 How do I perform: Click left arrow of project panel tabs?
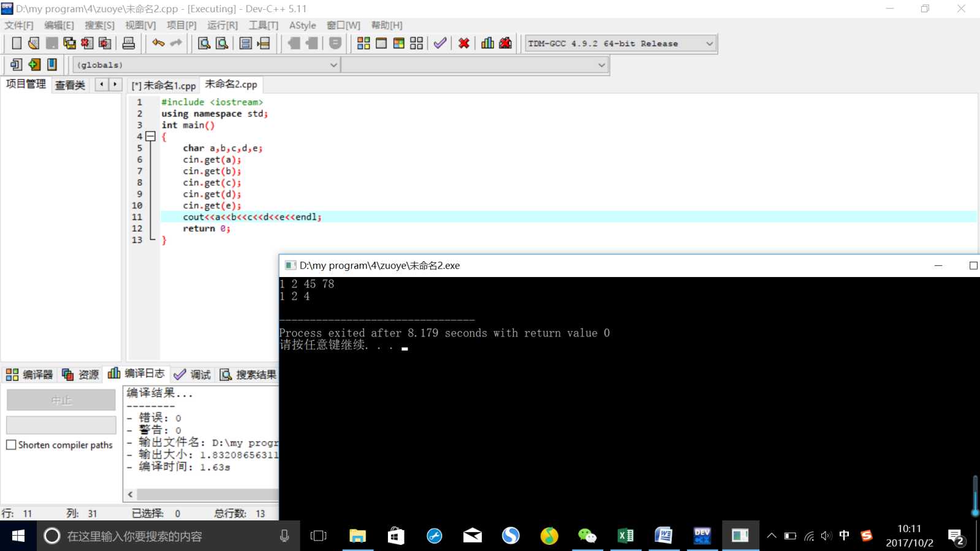pyautogui.click(x=102, y=85)
